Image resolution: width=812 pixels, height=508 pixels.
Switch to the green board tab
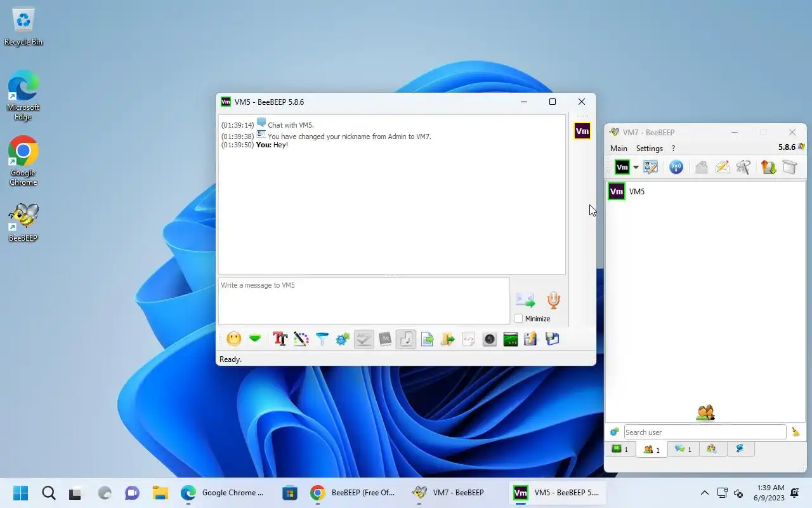(620, 449)
